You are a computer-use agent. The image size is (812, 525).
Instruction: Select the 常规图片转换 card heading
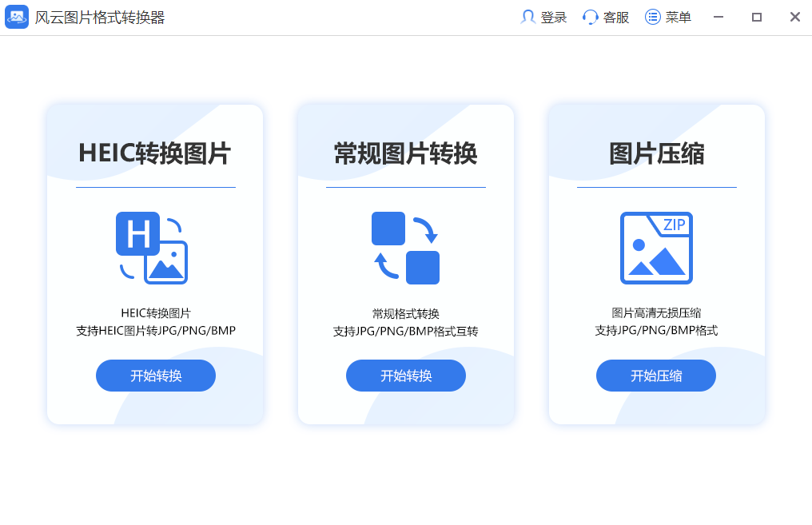[405, 153]
